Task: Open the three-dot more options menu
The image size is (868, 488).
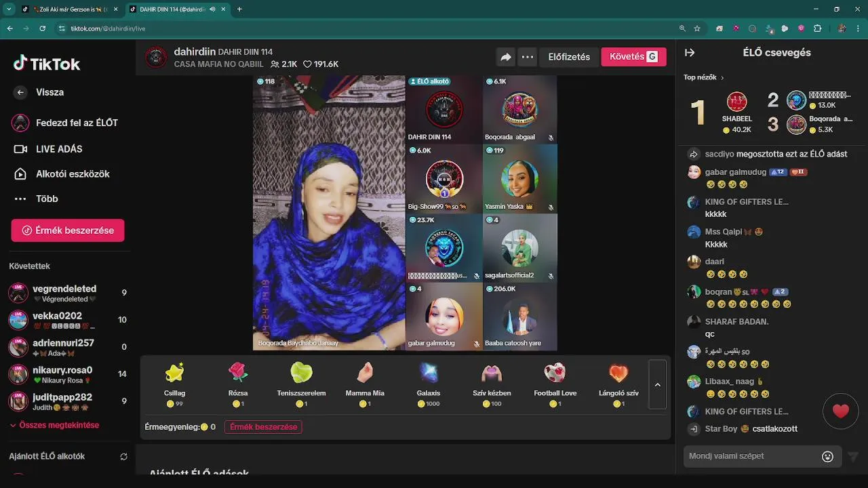Action: click(528, 58)
